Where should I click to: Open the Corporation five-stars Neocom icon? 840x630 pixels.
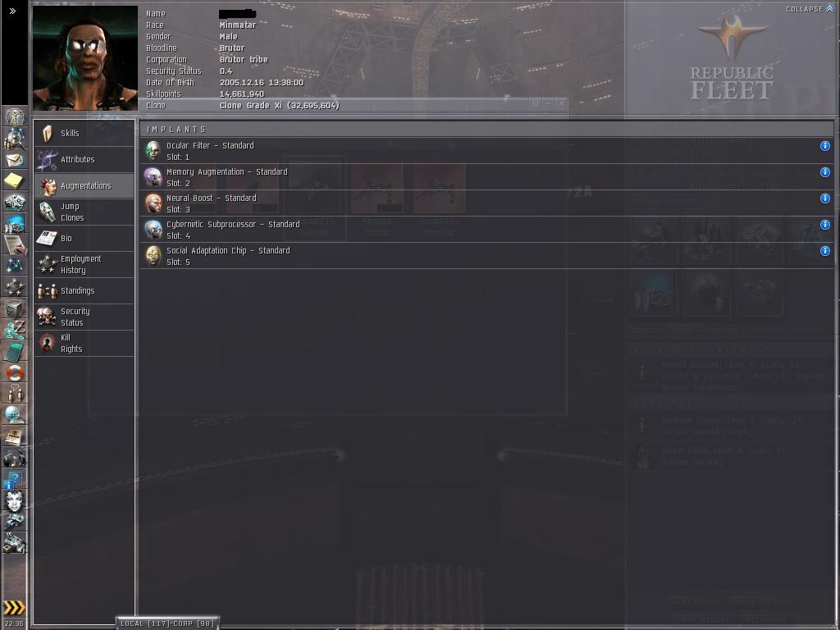point(15,287)
